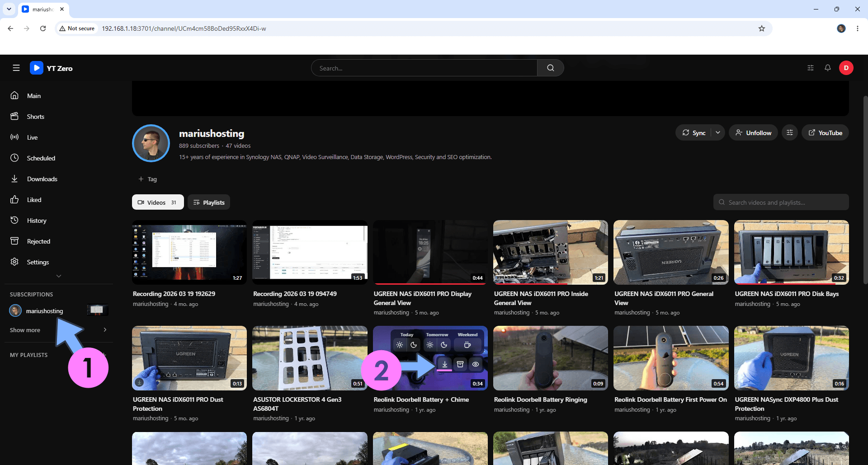This screenshot has width=868, height=465.
Task: Open UGREEN NASync DXP4800 Plus thumbnail
Action: [x=792, y=358]
